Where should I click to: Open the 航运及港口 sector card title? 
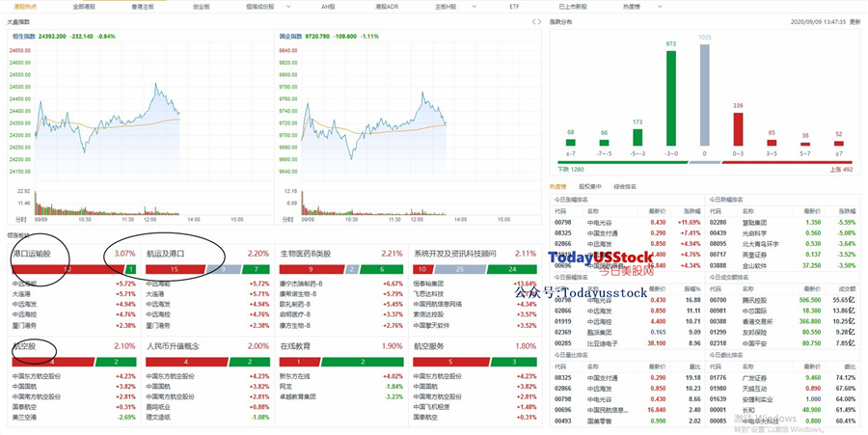[x=166, y=254]
